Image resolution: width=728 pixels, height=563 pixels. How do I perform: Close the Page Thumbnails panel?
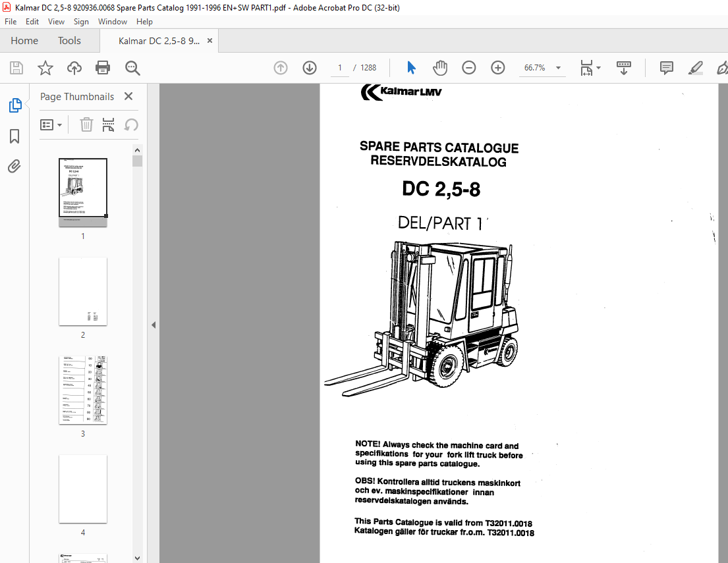(x=128, y=96)
